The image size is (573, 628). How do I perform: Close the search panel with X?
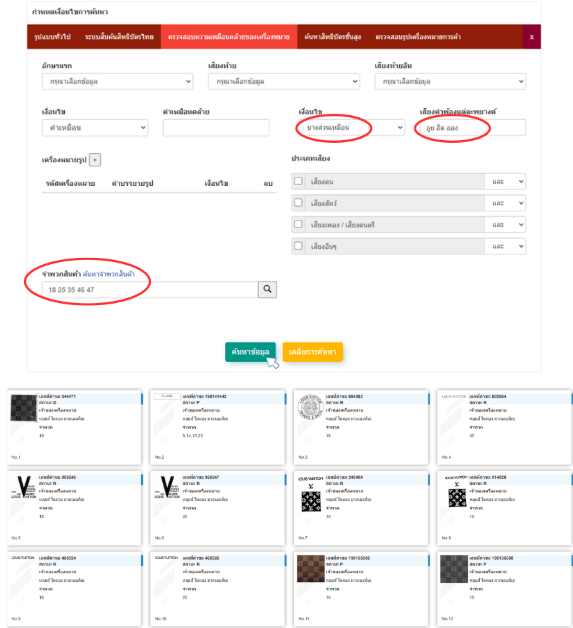click(x=532, y=37)
